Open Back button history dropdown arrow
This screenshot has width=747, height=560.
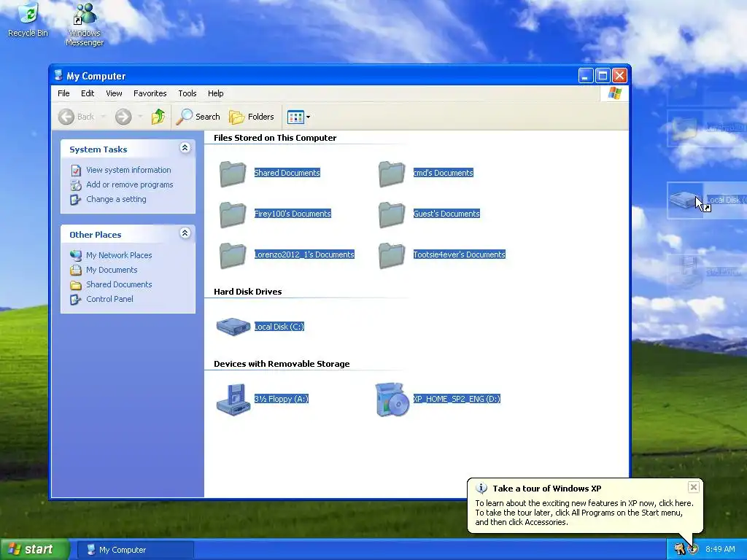coord(103,117)
